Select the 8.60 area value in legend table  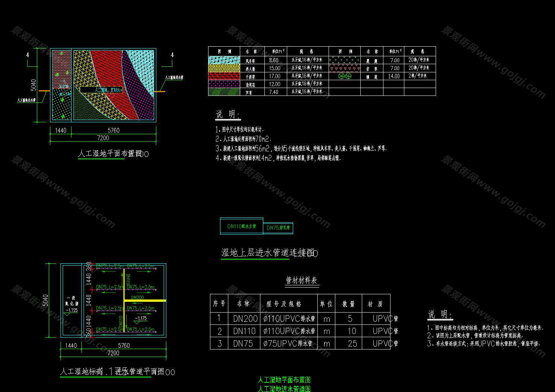tap(274, 60)
